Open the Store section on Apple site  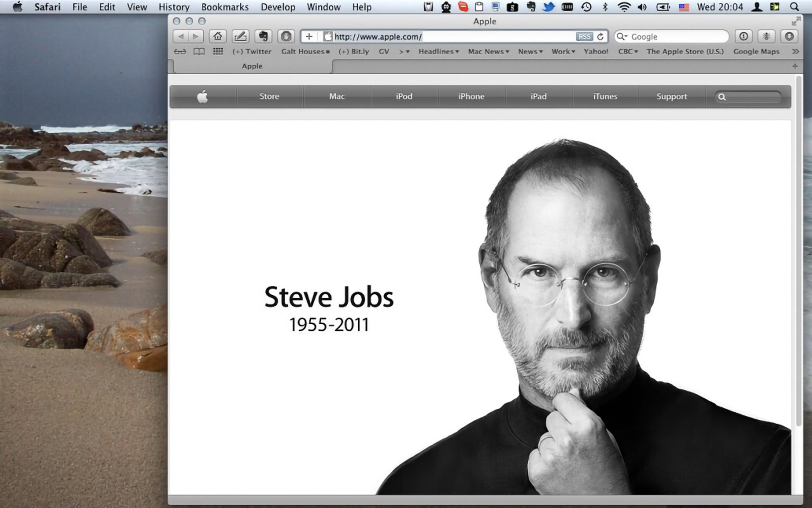pos(269,97)
